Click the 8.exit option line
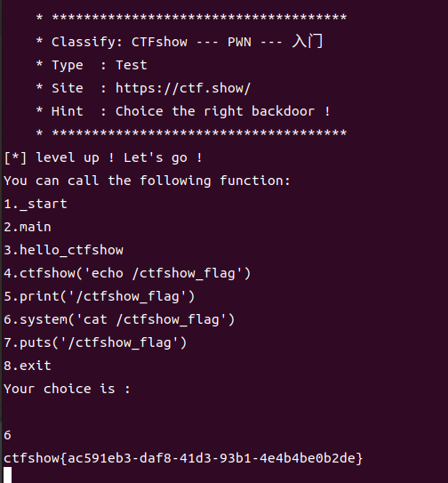 tap(28, 366)
